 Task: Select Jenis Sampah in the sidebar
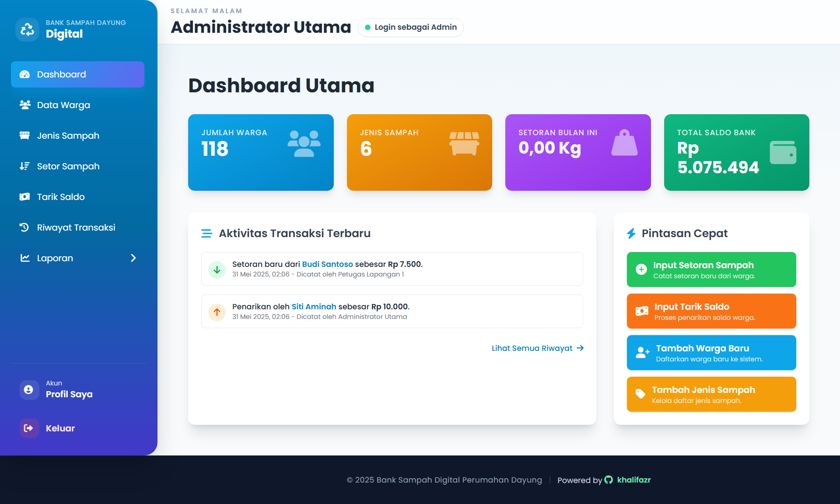coord(68,136)
